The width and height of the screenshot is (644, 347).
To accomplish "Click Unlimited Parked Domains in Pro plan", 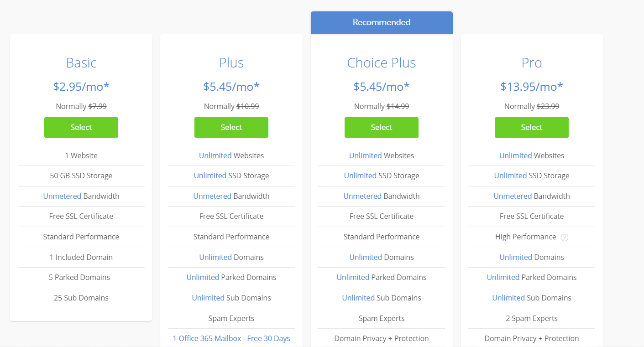I will [x=532, y=277].
